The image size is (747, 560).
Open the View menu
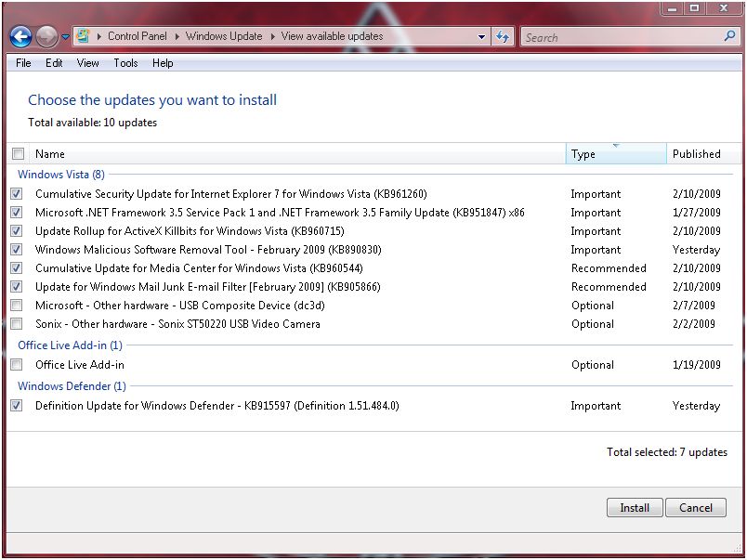tap(87, 63)
